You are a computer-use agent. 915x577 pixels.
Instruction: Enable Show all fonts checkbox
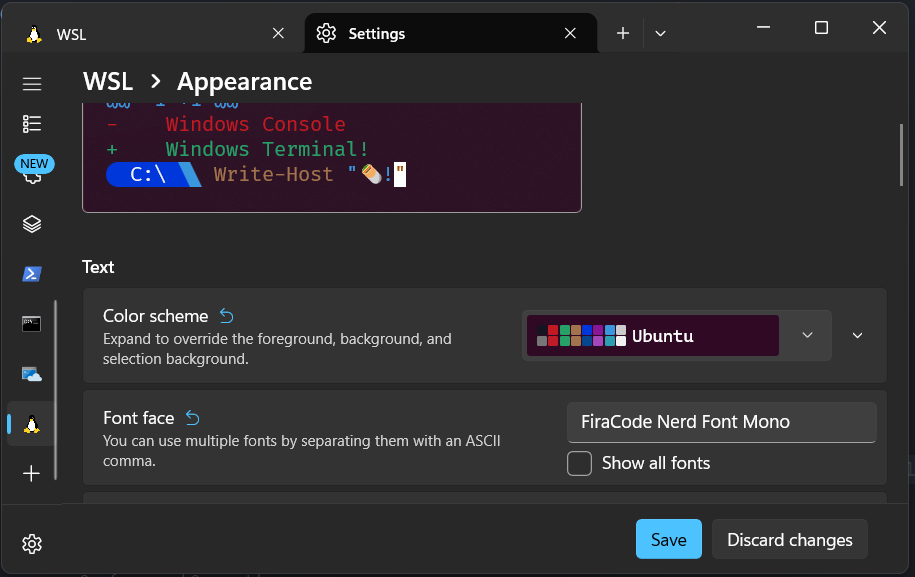[579, 463]
